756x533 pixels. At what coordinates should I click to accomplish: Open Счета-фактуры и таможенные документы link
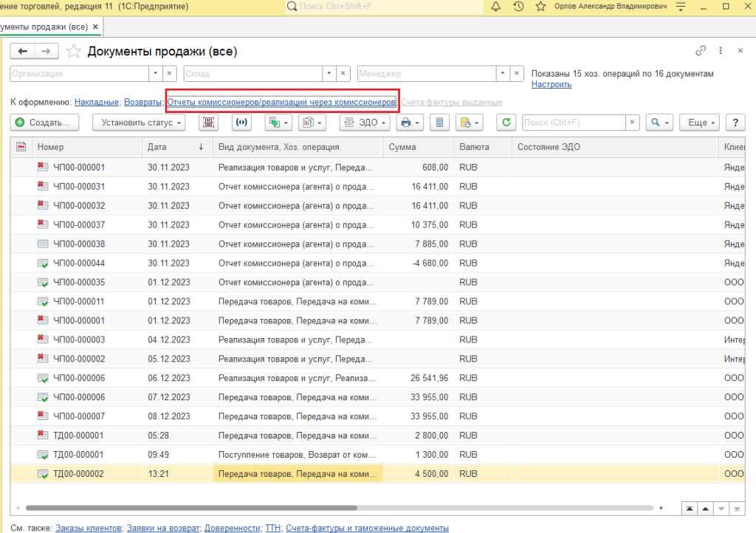point(367,528)
